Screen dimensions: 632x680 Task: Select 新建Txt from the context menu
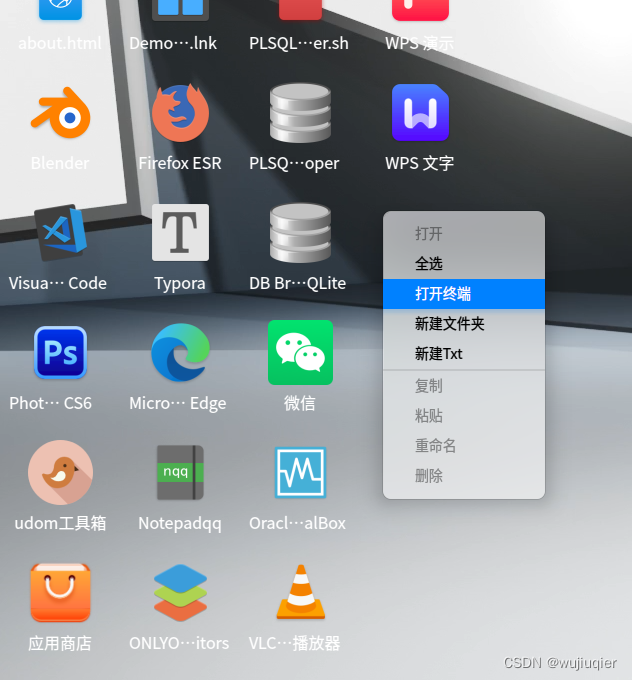pyautogui.click(x=464, y=354)
